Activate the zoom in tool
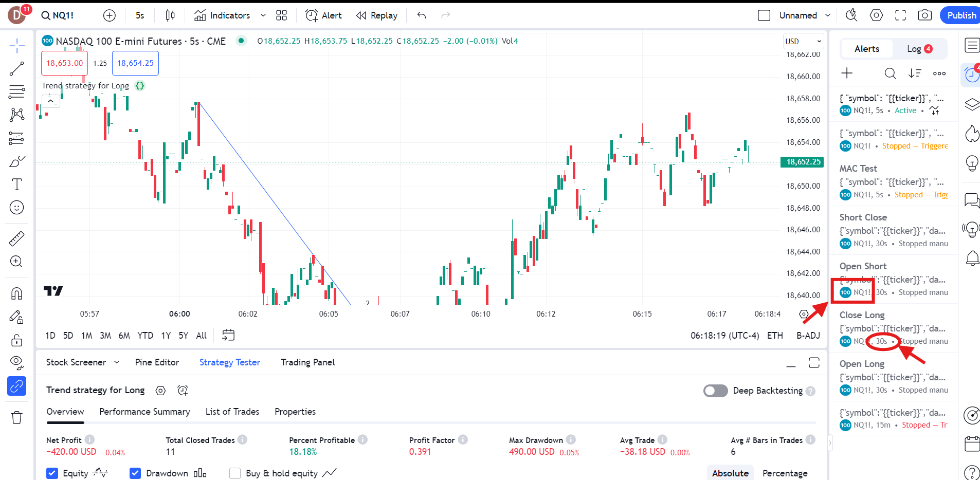The image size is (980, 480). tap(16, 262)
